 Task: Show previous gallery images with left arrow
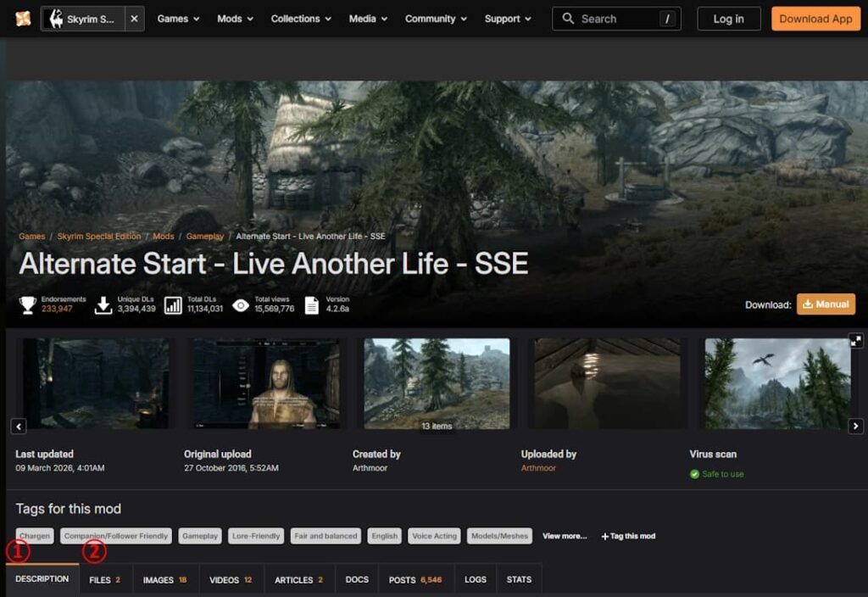(x=19, y=426)
